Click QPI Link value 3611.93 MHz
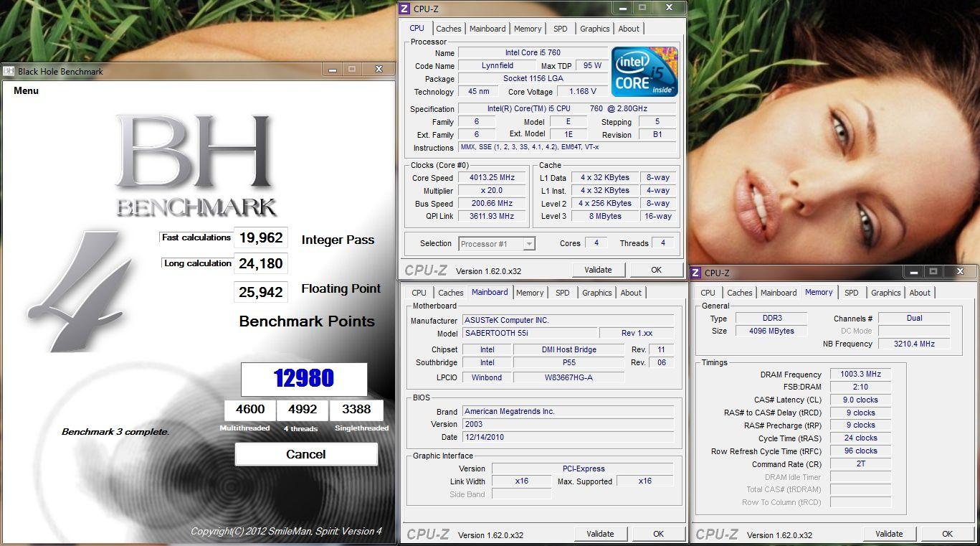 (493, 217)
